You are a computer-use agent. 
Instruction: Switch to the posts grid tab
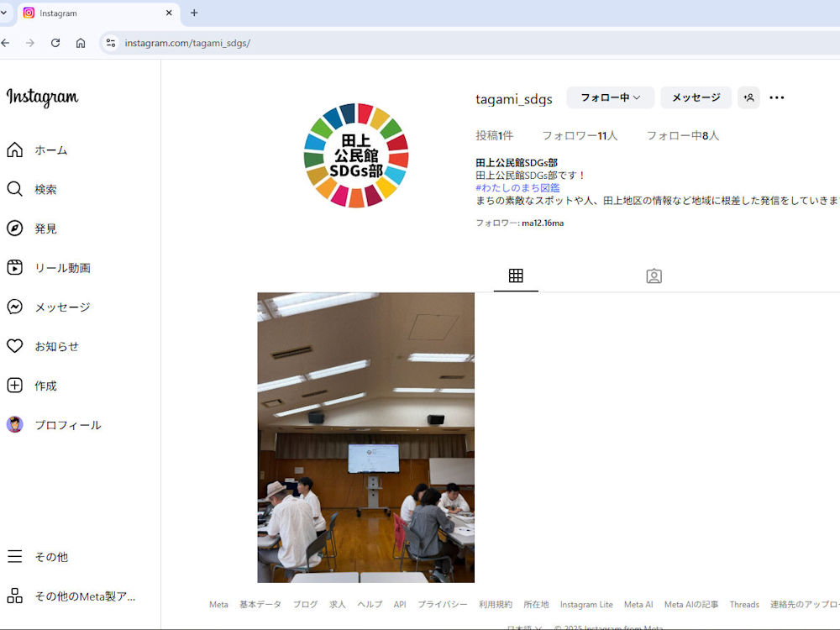[516, 276]
